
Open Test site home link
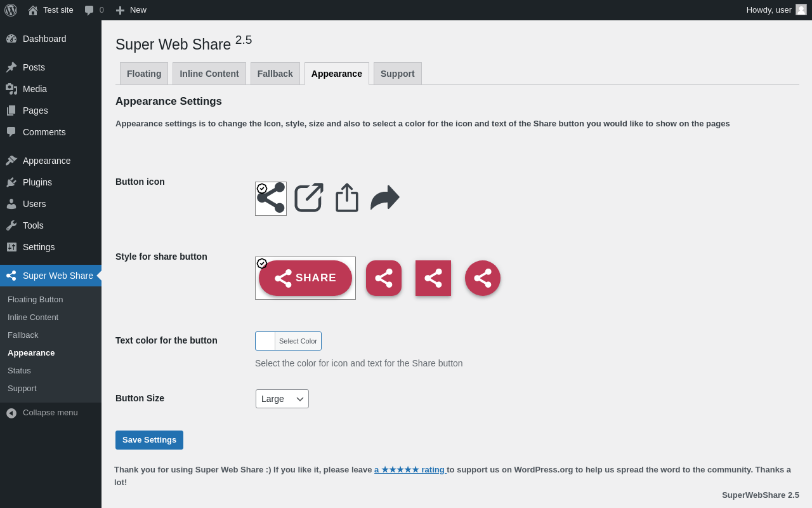pyautogui.click(x=51, y=10)
